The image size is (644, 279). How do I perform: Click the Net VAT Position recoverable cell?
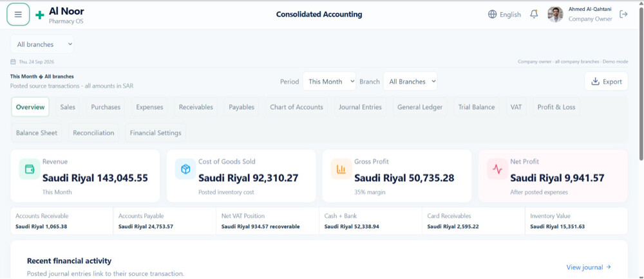[268, 221]
